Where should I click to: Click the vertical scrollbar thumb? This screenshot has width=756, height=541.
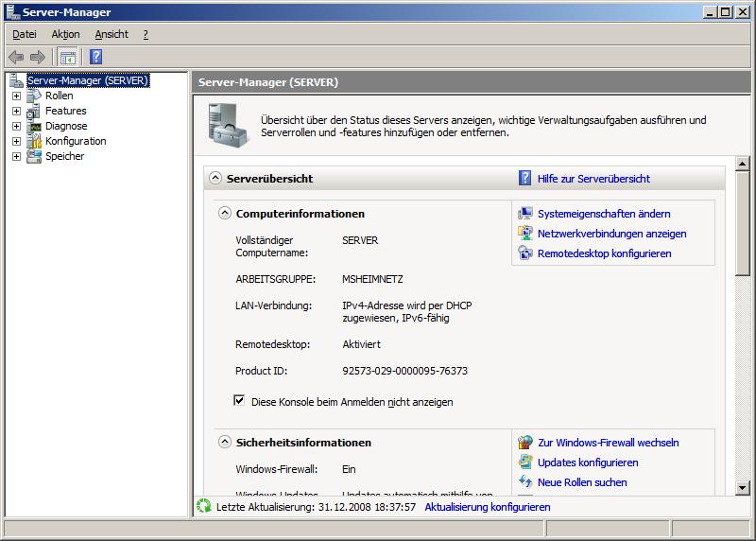click(x=743, y=223)
